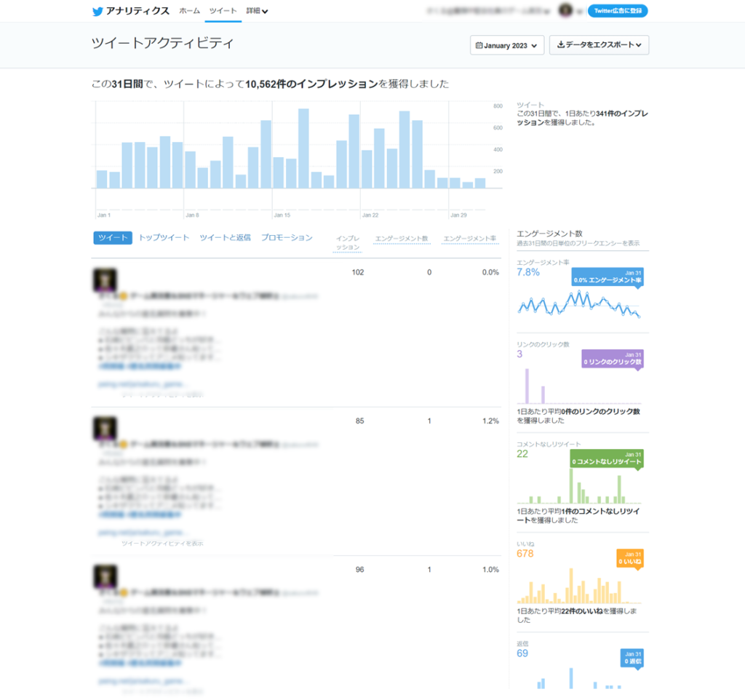Image resolution: width=745 pixels, height=700 pixels.
Task: Switch to the トップツイート tab
Action: [x=164, y=238]
